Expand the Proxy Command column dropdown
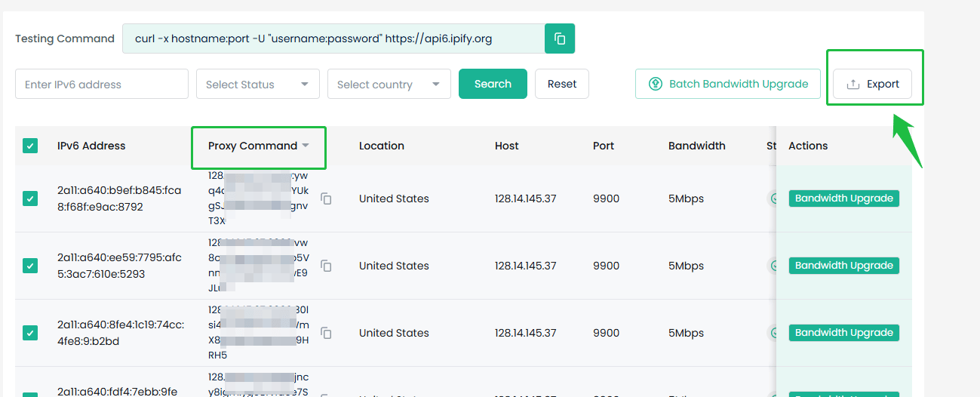Viewport: 980px width, 397px height. pyautogui.click(x=306, y=146)
